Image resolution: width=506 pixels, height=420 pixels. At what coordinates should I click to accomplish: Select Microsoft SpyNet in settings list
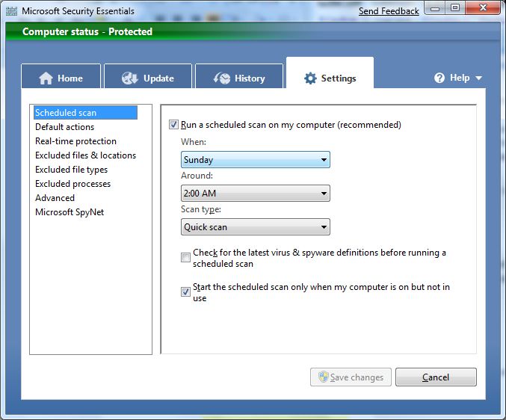(x=70, y=212)
